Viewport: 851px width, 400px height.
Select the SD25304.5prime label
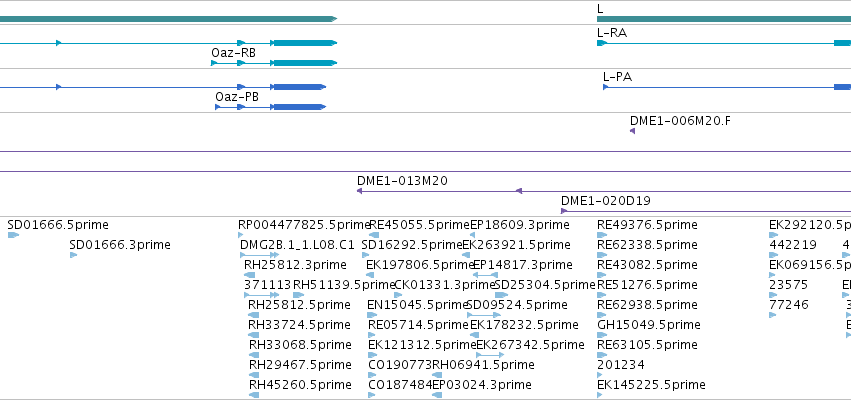[x=545, y=285]
